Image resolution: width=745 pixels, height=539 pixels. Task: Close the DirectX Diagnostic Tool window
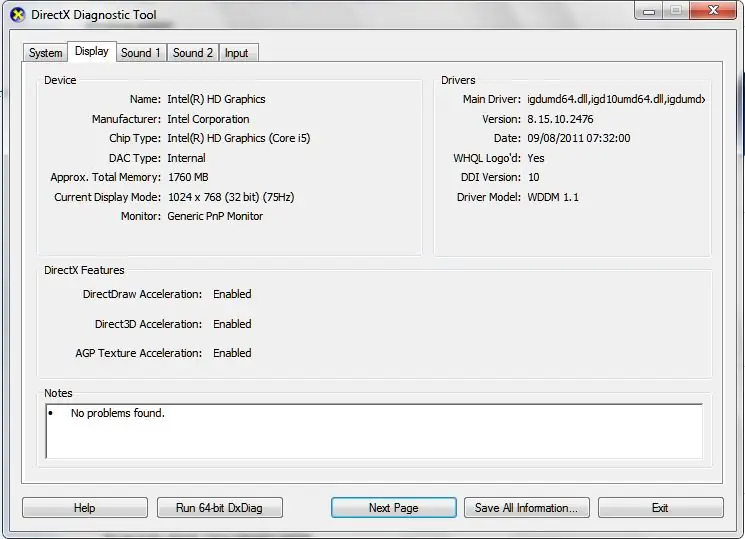point(713,10)
